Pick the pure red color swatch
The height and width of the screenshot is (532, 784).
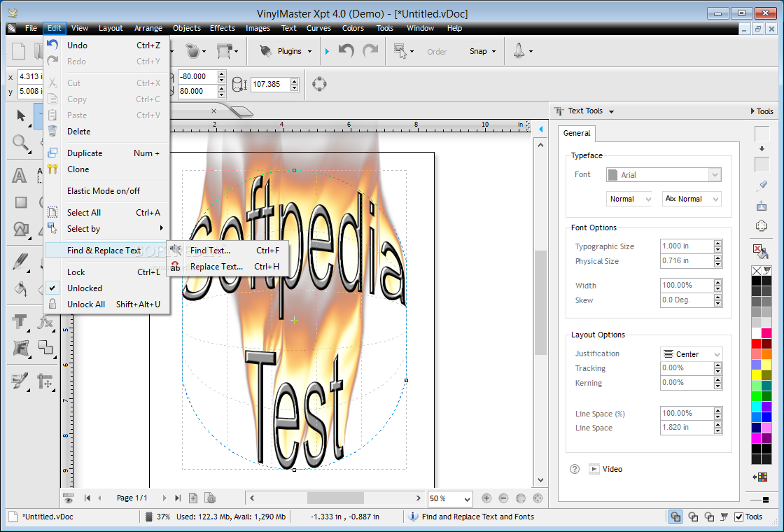[756, 344]
